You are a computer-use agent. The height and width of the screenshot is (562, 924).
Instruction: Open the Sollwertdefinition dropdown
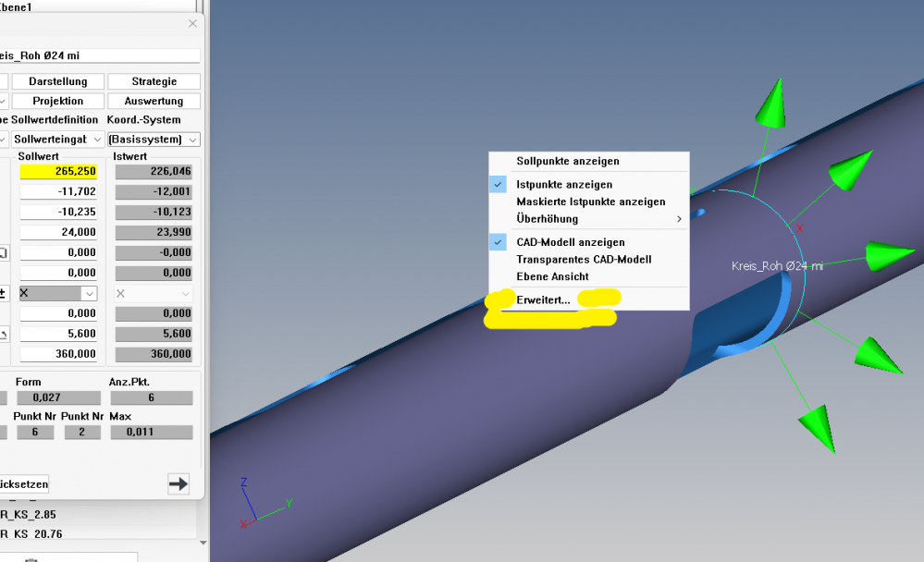(55, 140)
